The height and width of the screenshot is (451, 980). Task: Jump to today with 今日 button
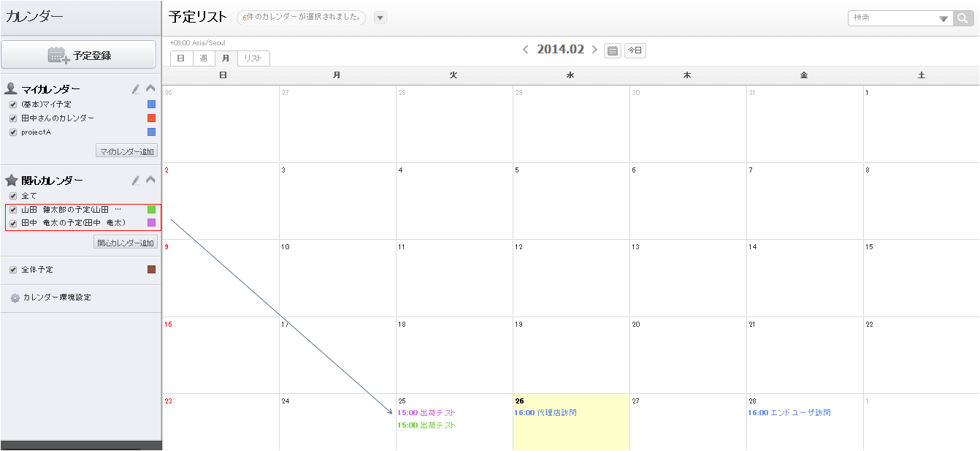pyautogui.click(x=635, y=50)
